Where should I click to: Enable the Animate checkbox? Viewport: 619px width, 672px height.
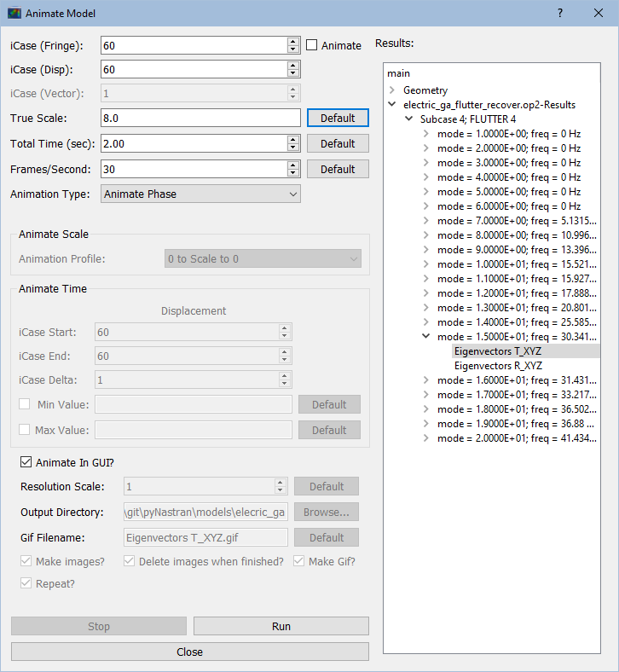[312, 45]
